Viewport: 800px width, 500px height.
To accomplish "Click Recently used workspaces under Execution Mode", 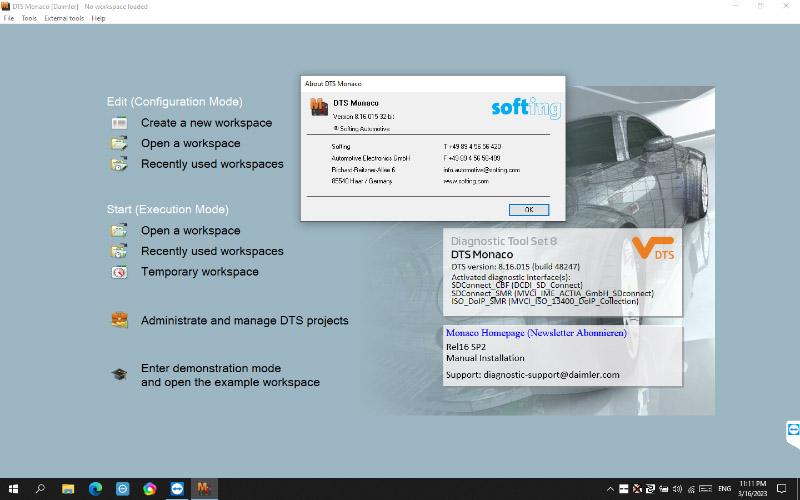I will pyautogui.click(x=212, y=251).
